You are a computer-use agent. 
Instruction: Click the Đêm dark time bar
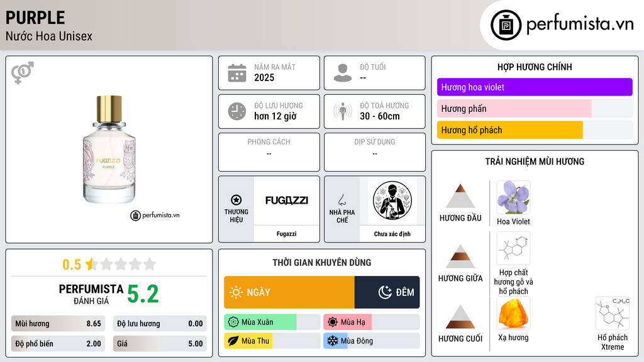387,292
